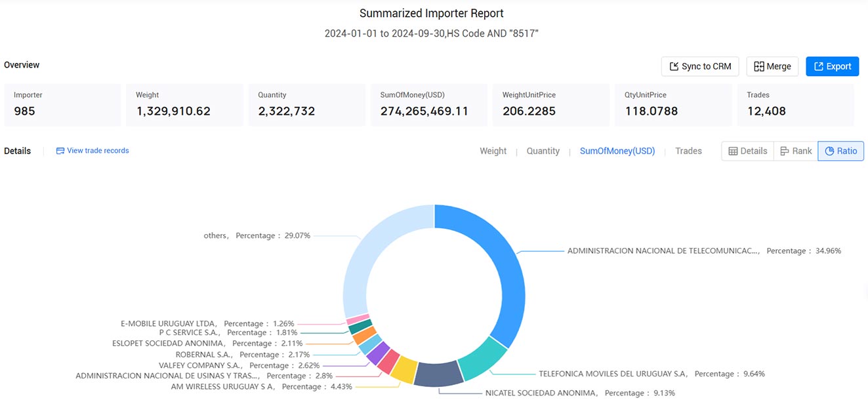Switch to the Rank chart view
The height and width of the screenshot is (402, 868).
pyautogui.click(x=796, y=151)
